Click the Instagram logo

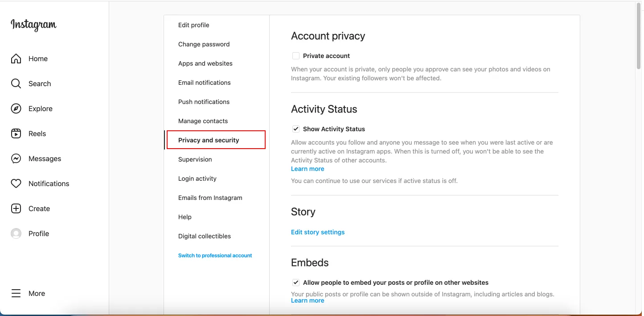[x=33, y=25]
